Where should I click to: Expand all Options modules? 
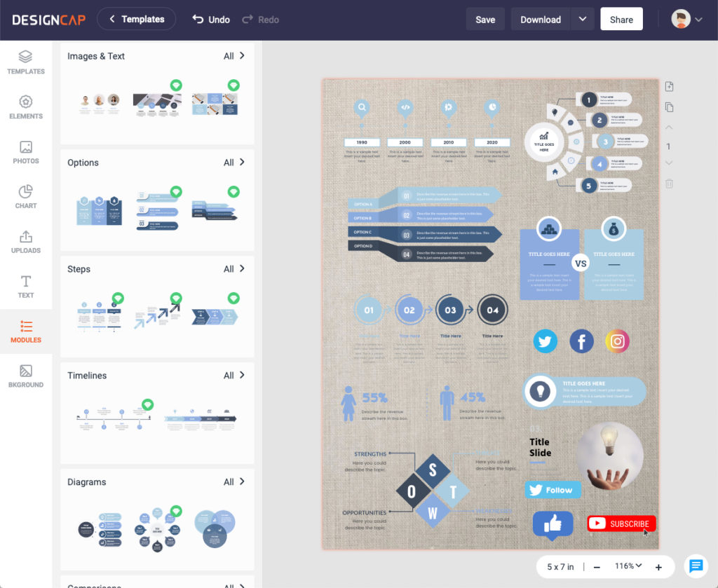click(234, 163)
